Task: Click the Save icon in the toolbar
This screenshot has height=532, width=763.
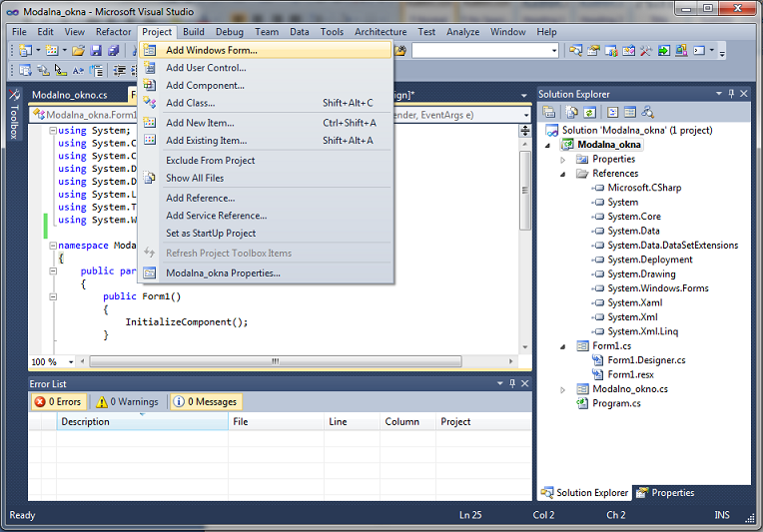Action: click(96, 51)
